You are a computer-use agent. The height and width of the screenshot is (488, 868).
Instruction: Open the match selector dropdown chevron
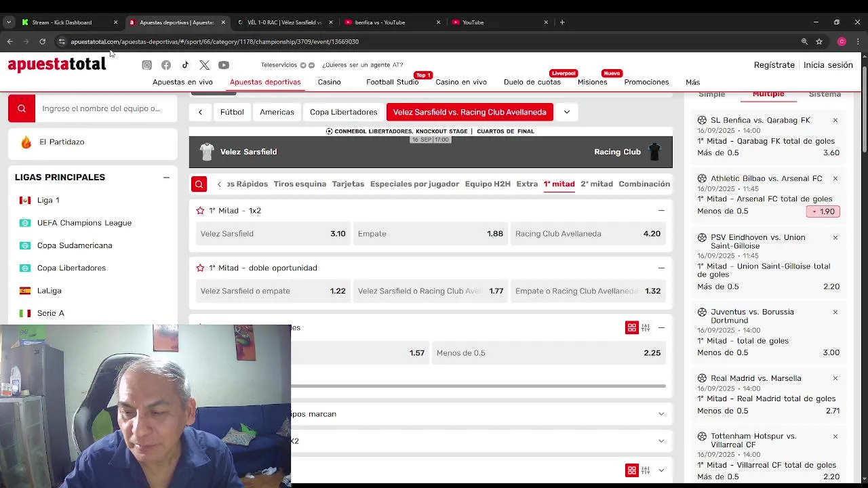click(x=567, y=112)
